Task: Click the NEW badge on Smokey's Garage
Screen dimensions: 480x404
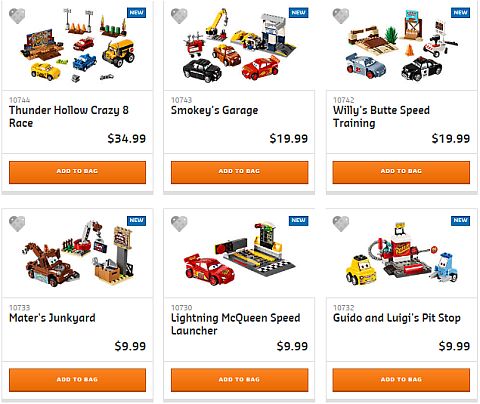Action: pos(298,13)
